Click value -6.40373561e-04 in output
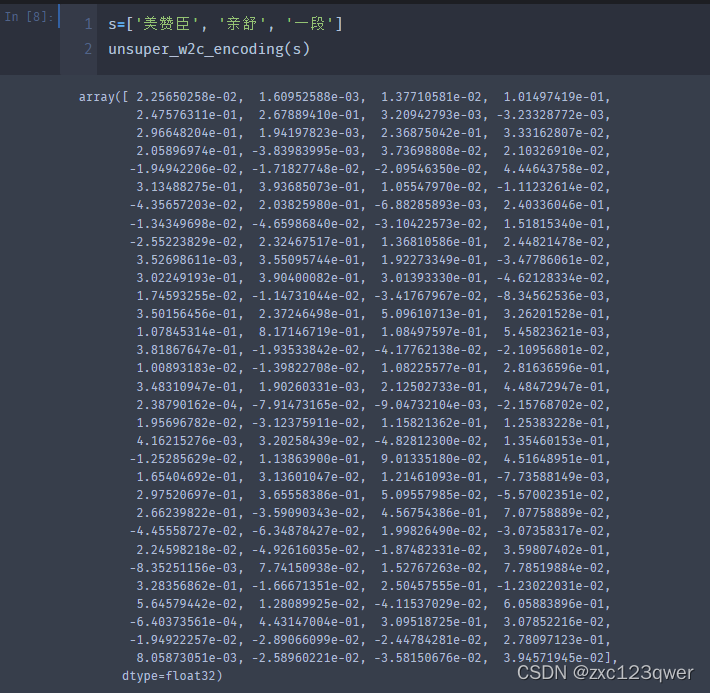This screenshot has height=693, width=710. [183, 622]
